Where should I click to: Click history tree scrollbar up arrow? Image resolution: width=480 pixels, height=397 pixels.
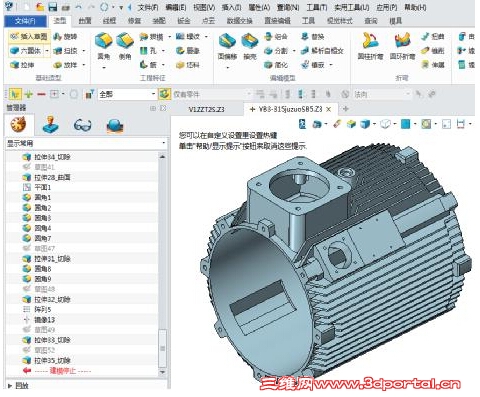coord(162,156)
